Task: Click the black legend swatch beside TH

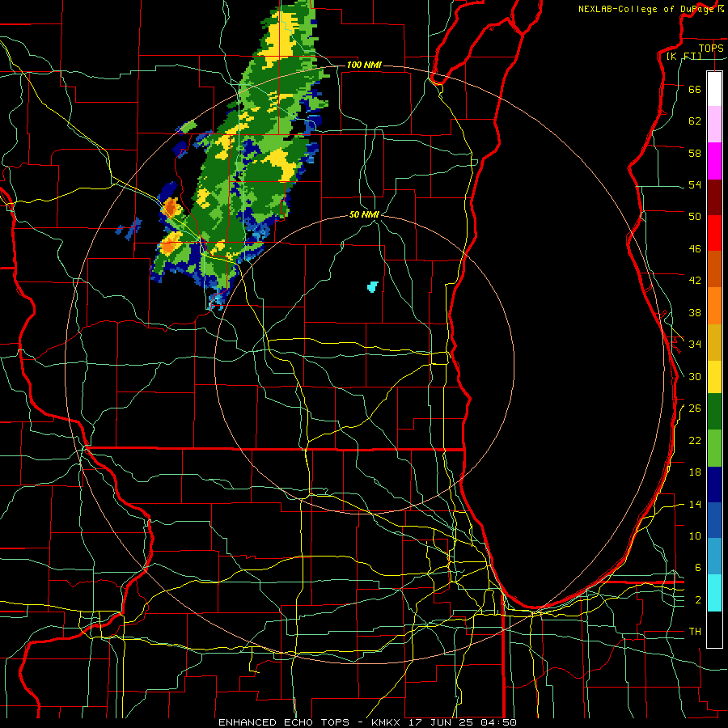Action: pos(714,629)
